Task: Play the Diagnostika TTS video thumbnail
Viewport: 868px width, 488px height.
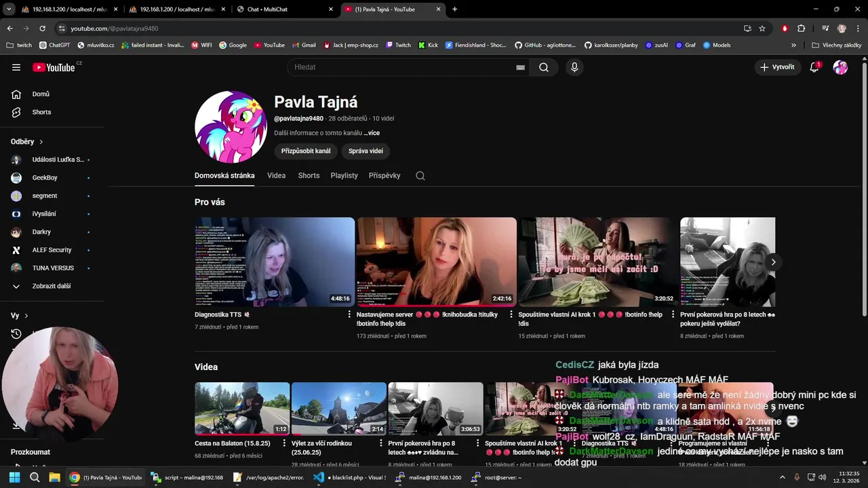Action: [275, 262]
